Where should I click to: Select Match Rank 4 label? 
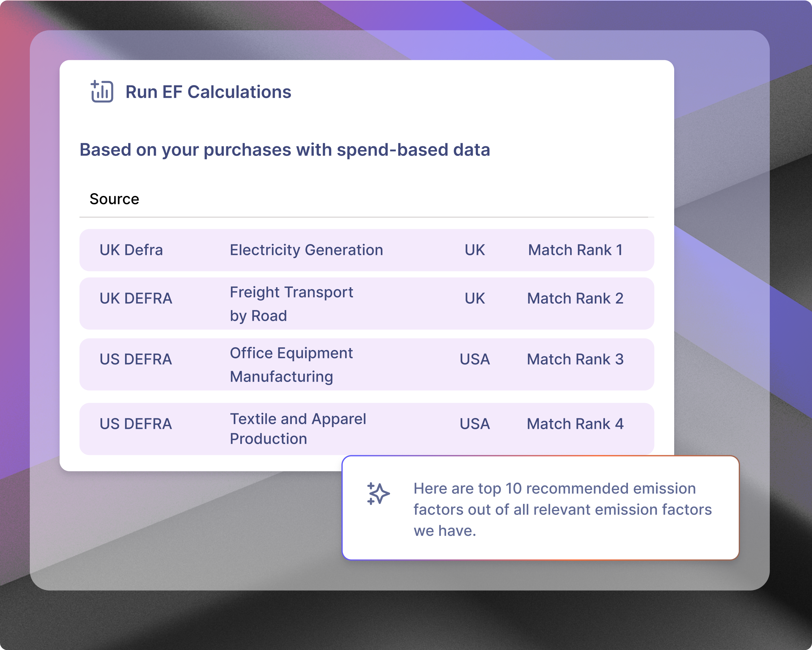[575, 424]
